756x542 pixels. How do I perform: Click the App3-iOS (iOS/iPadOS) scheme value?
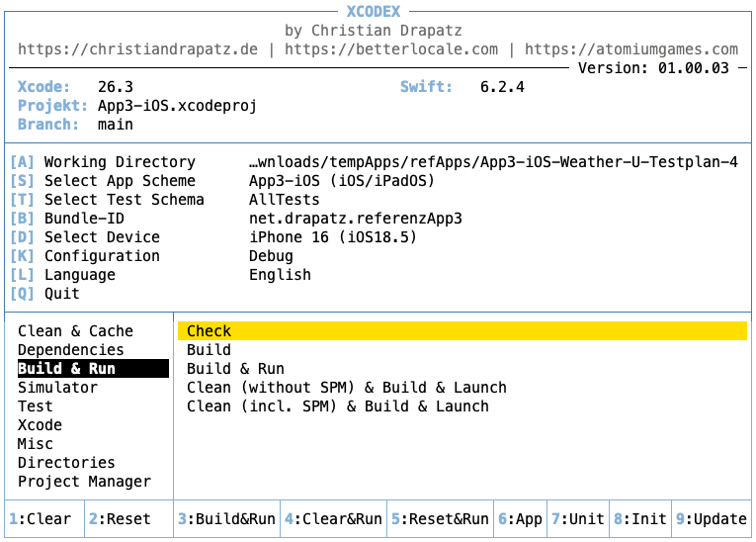[x=342, y=181]
